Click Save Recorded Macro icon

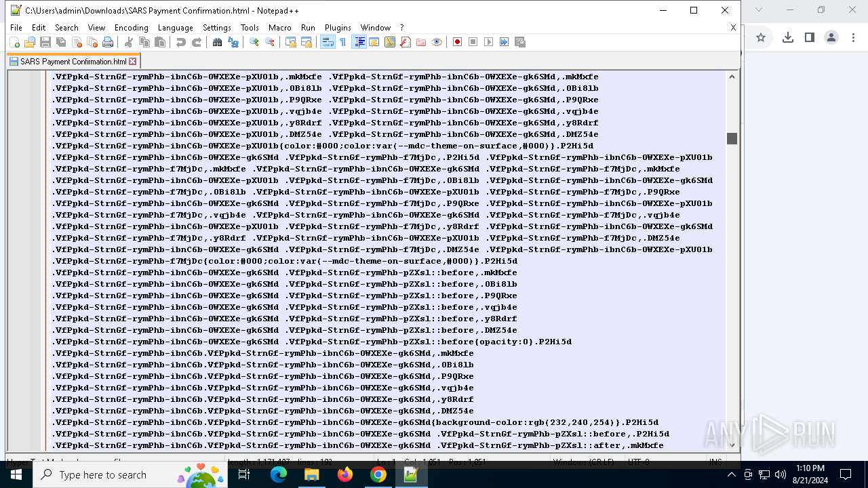[x=520, y=42]
